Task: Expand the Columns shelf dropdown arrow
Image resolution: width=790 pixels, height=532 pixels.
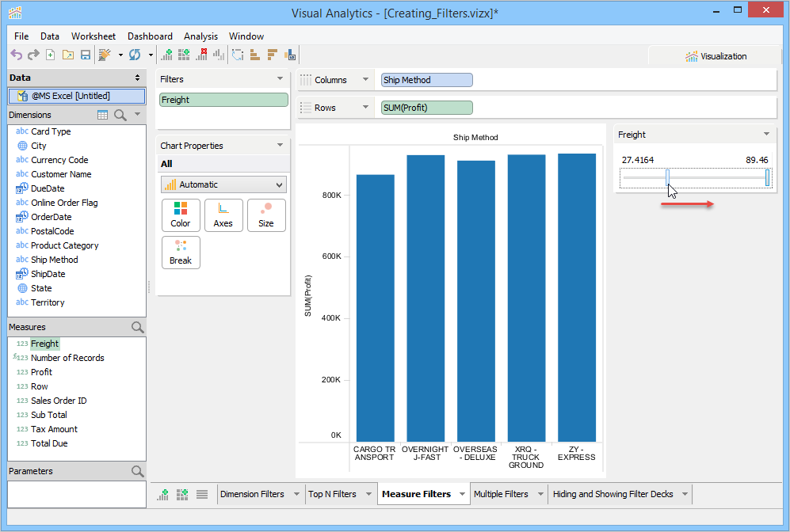Action: pyautogui.click(x=365, y=80)
